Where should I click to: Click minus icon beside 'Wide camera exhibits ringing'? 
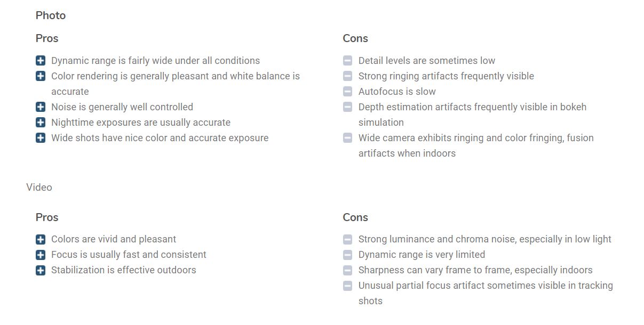pyautogui.click(x=348, y=138)
